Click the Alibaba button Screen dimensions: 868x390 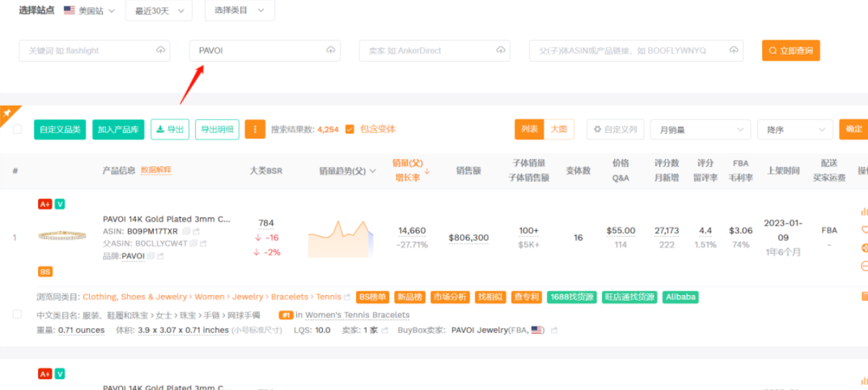680,297
